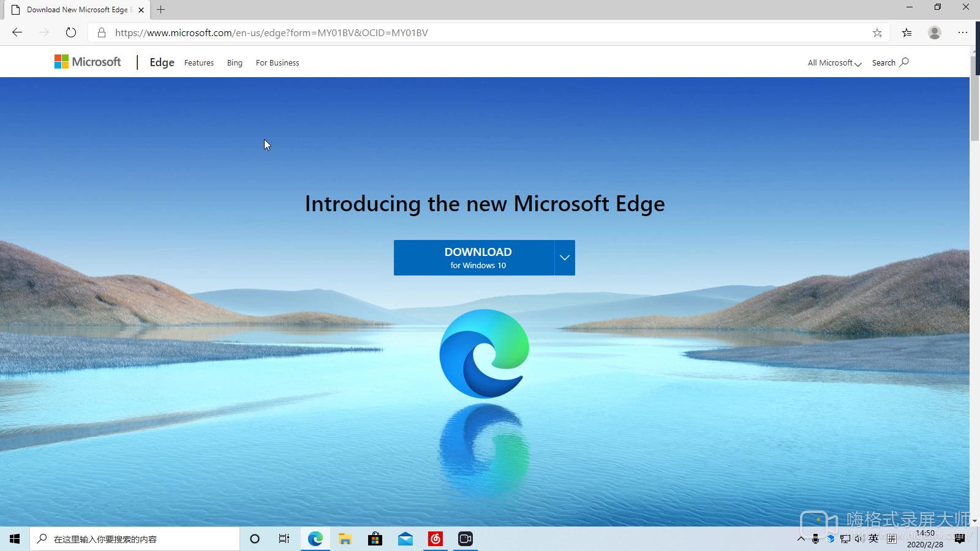
Task: Refresh the current page
Action: [x=71, y=32]
